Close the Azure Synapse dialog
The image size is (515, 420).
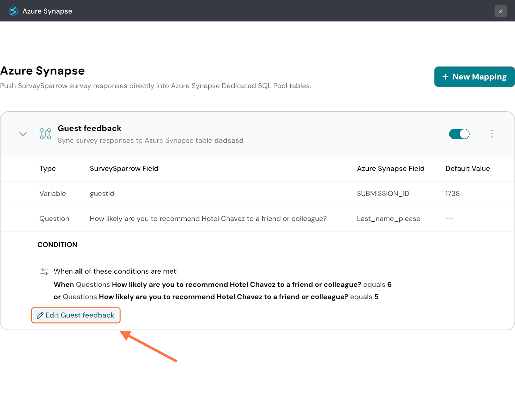(x=501, y=11)
